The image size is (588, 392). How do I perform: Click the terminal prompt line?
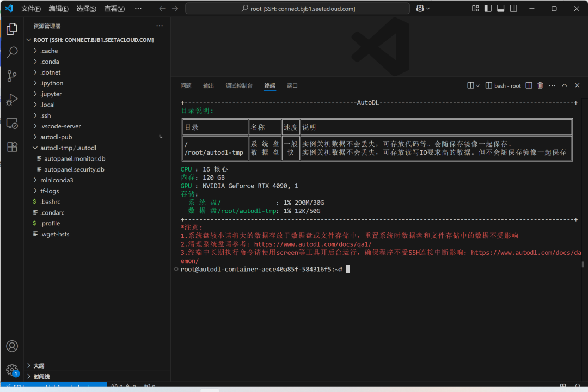click(265, 269)
